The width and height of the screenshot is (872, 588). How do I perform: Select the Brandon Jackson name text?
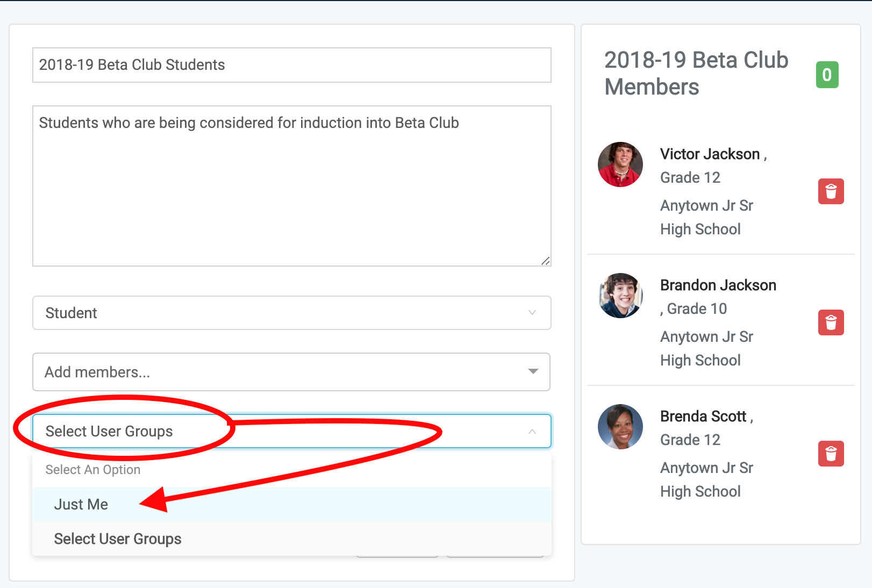(x=718, y=285)
